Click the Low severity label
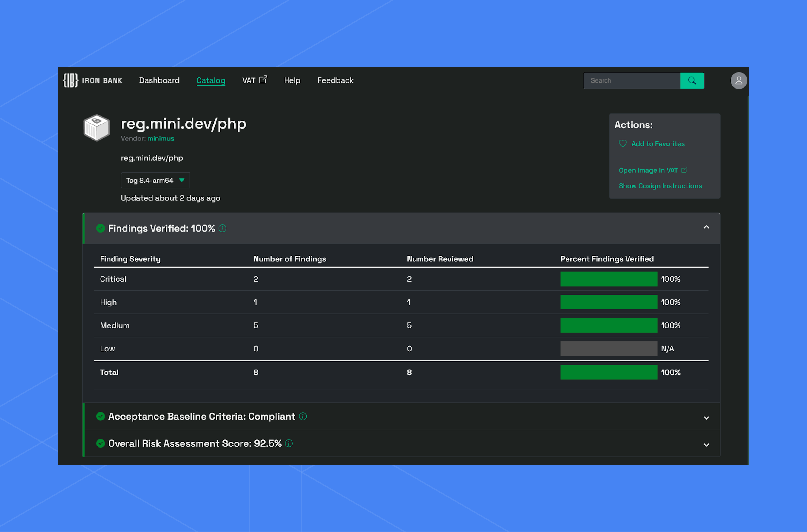Screen dimensions: 807x532 [107, 349]
